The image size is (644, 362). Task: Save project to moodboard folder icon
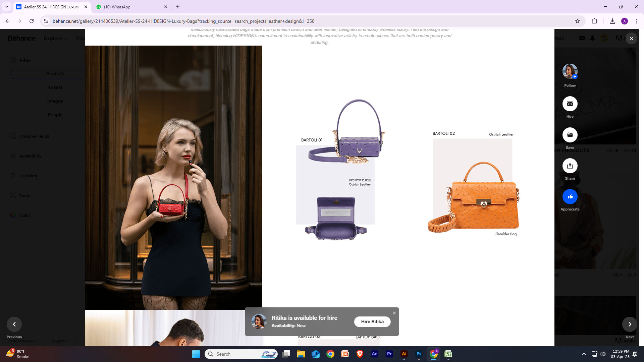570,135
